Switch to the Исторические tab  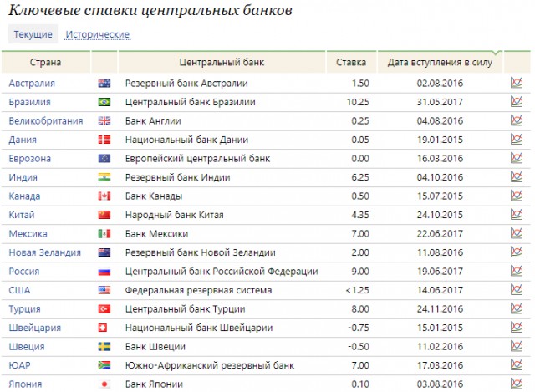pos(98,34)
